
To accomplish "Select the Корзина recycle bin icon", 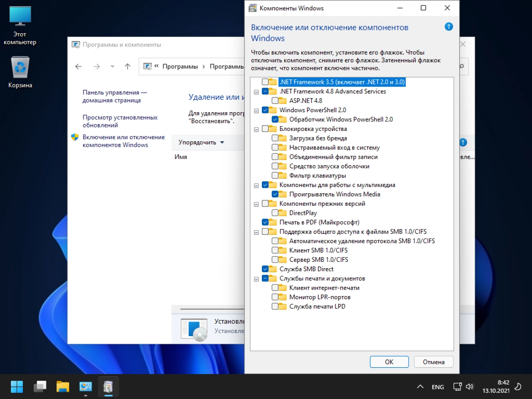I will coord(20,72).
